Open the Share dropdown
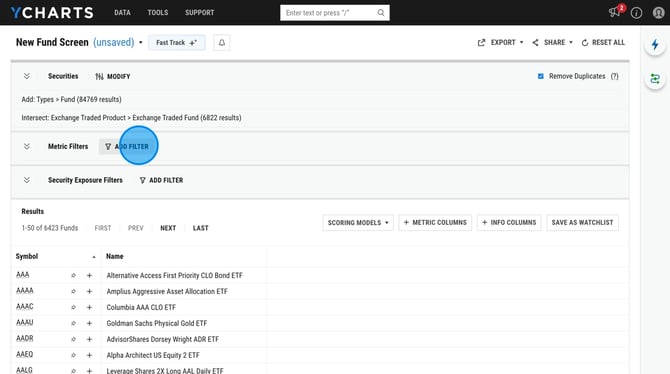This screenshot has width=670, height=374. click(x=552, y=42)
